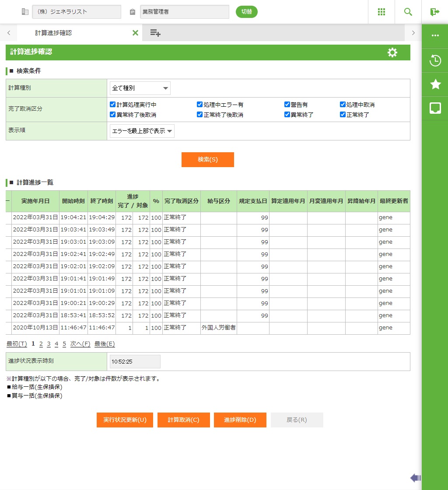The image size is (448, 490).
Task: Open settings gear in 計算進捗確認 header
Action: [x=392, y=52]
